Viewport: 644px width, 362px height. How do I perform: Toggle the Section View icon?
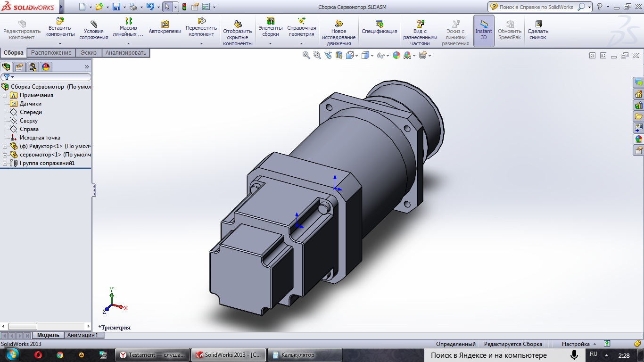(x=339, y=55)
